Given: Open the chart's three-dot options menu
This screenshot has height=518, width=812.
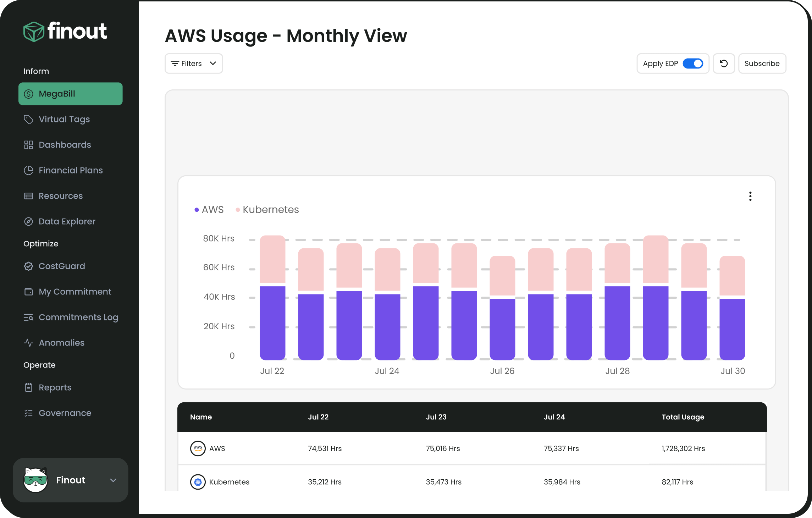Looking at the screenshot, I should tap(750, 196).
